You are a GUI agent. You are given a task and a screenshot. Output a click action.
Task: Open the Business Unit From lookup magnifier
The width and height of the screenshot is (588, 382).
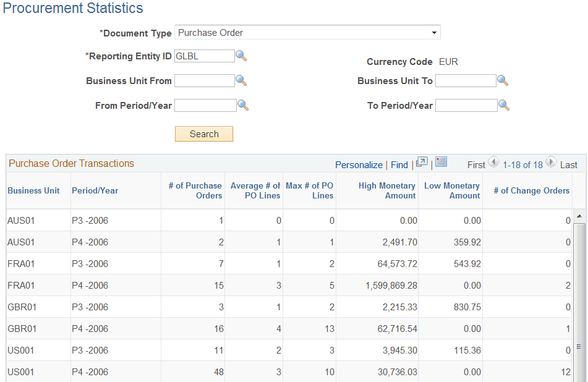coord(241,80)
